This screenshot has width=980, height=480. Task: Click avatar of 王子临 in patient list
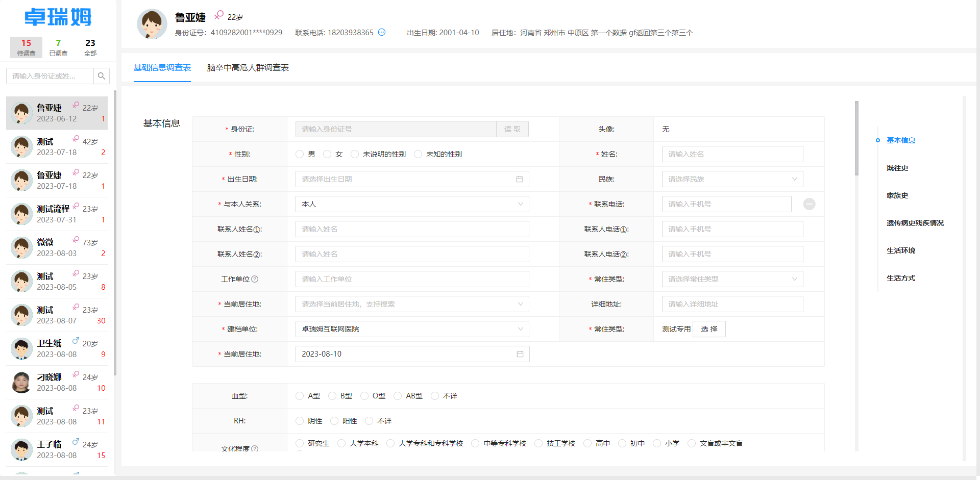click(x=21, y=449)
